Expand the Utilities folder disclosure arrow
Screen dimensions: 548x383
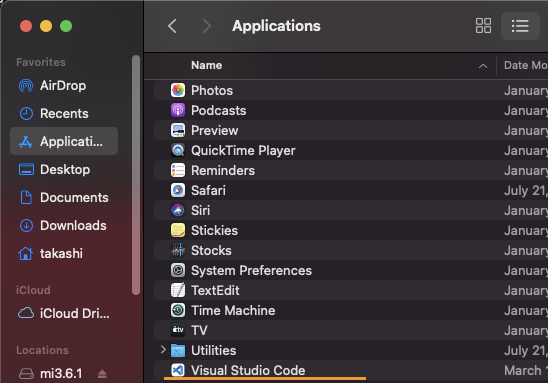(163, 350)
